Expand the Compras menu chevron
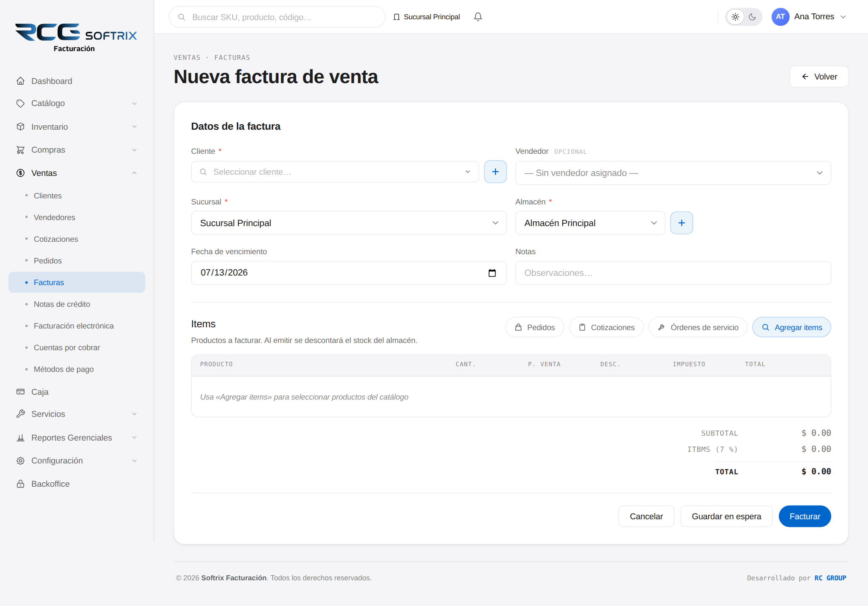 click(134, 150)
